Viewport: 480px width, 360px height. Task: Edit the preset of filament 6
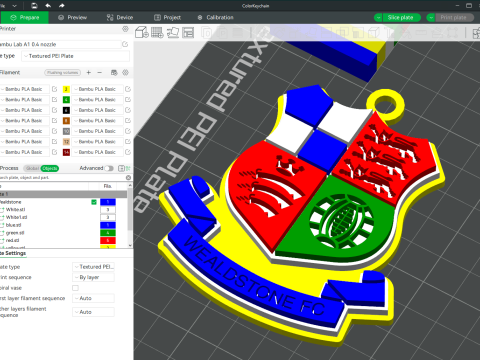click(x=128, y=110)
